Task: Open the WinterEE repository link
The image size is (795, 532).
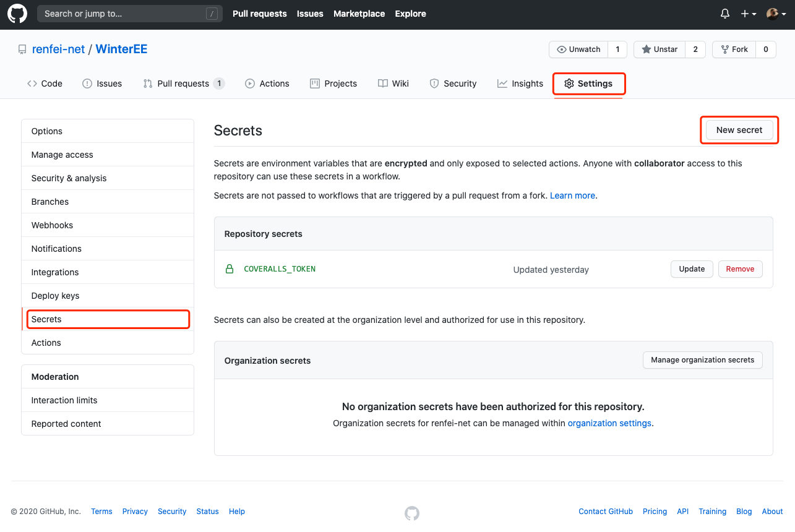Action: [x=121, y=49]
